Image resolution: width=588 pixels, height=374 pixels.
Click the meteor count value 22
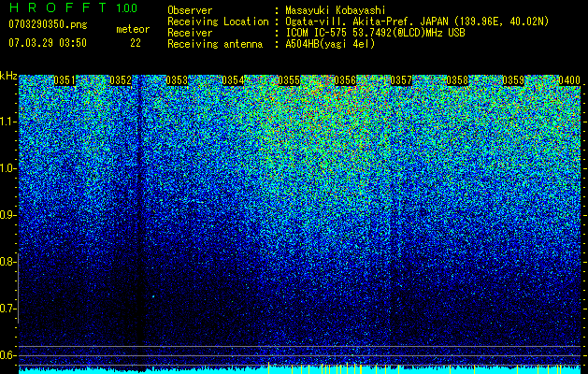(136, 43)
